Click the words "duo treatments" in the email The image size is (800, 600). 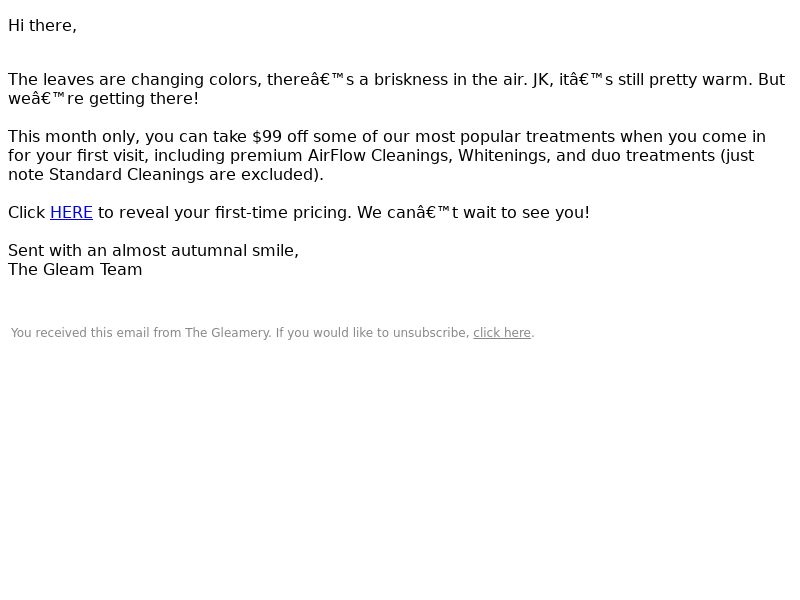pyautogui.click(x=653, y=156)
